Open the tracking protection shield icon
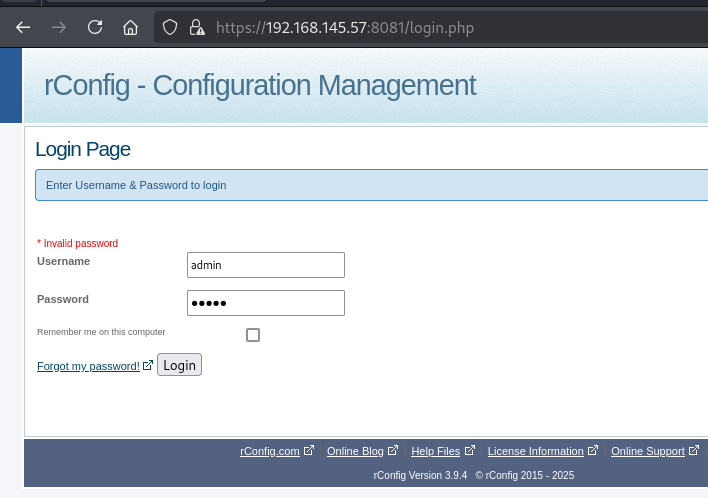 click(x=170, y=28)
